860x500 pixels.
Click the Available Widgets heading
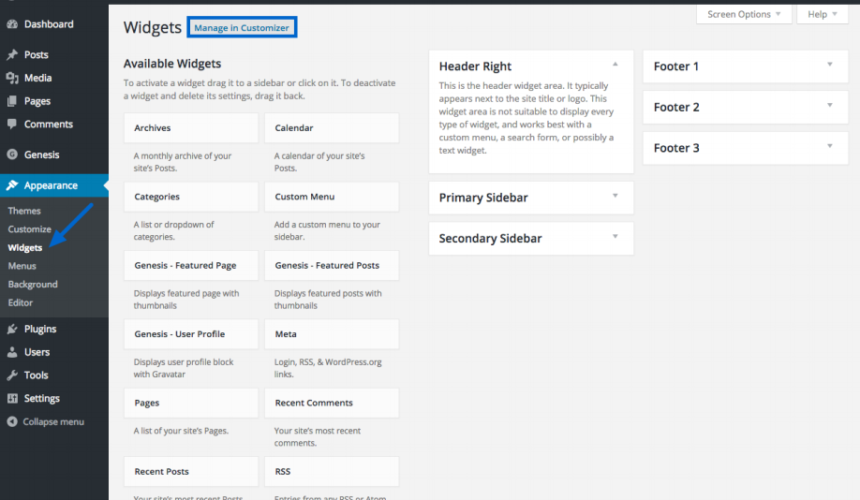point(172,64)
